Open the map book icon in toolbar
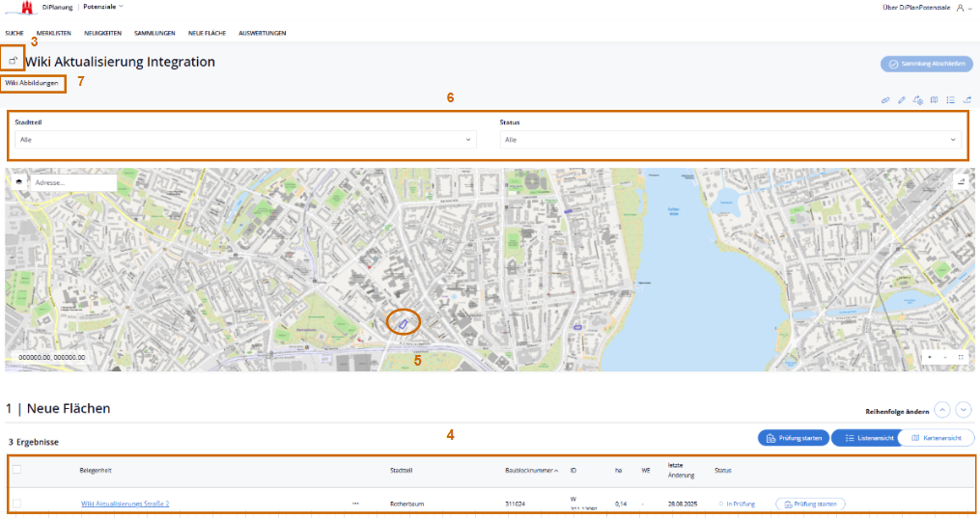 [x=934, y=99]
